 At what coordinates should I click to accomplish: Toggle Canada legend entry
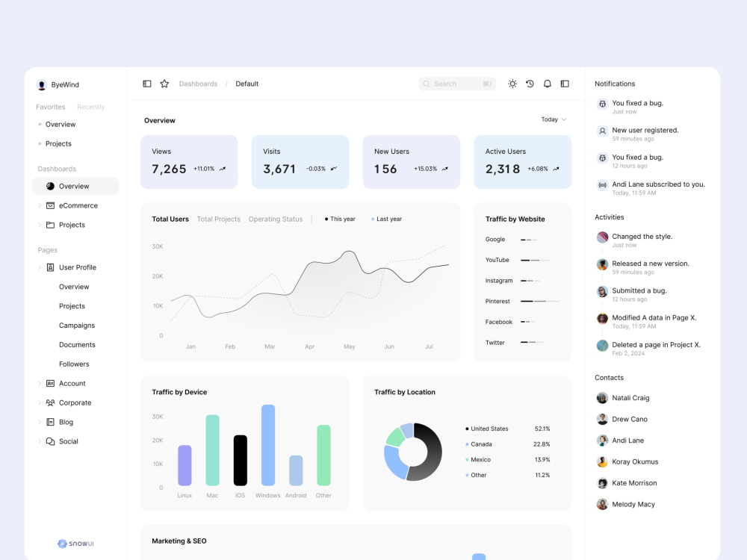click(478, 444)
